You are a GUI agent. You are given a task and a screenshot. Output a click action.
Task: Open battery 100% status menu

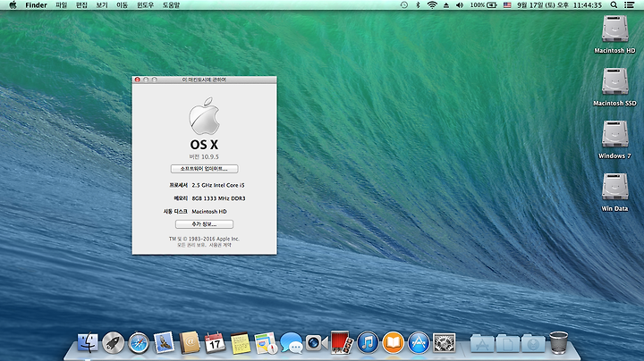[483, 5]
